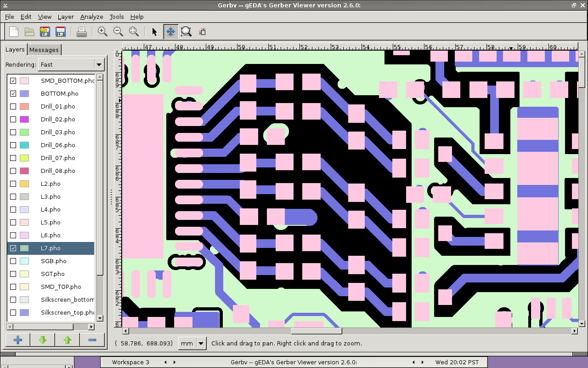This screenshot has width=588, height=368.
Task: Open the mm units dropdown
Action: pyautogui.click(x=201, y=343)
